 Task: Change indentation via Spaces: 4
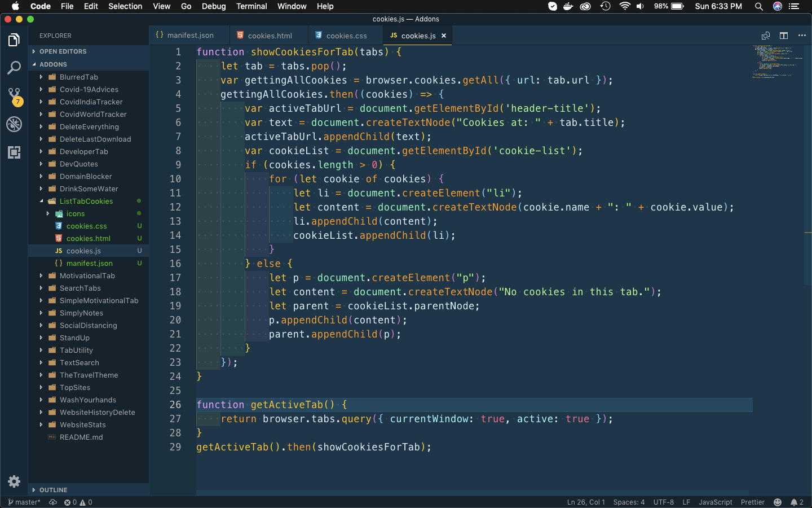[629, 502]
